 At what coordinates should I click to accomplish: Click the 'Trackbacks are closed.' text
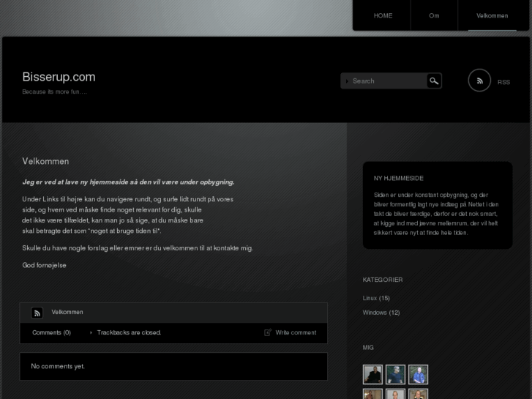[x=129, y=332]
